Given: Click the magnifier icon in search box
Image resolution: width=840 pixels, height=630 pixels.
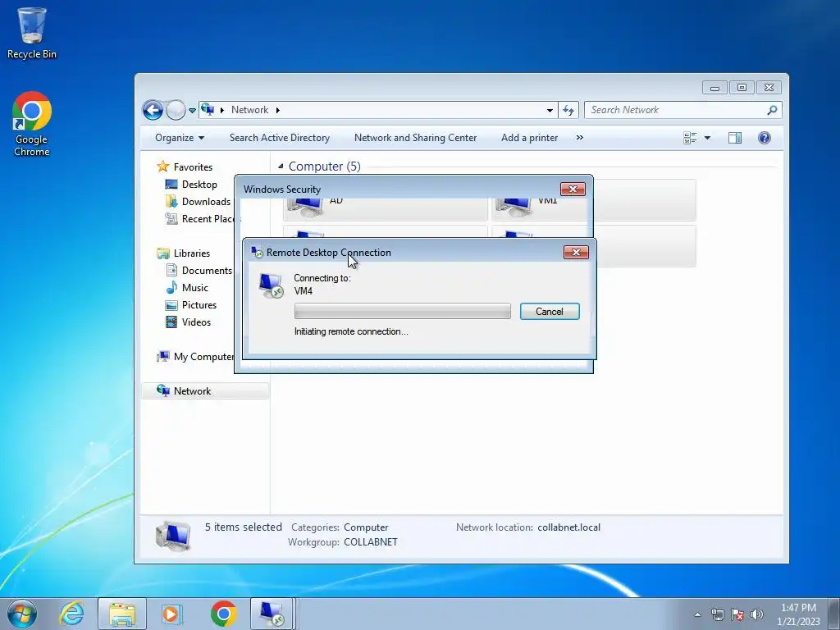Looking at the screenshot, I should tap(772, 110).
